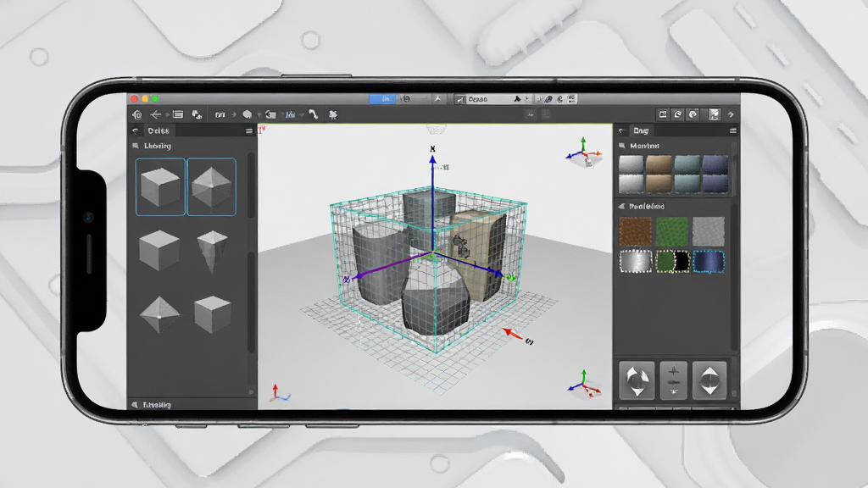This screenshot has width=868, height=488.
Task: Select the blue-outlined cube shape thumbnail
Action: pos(160,186)
